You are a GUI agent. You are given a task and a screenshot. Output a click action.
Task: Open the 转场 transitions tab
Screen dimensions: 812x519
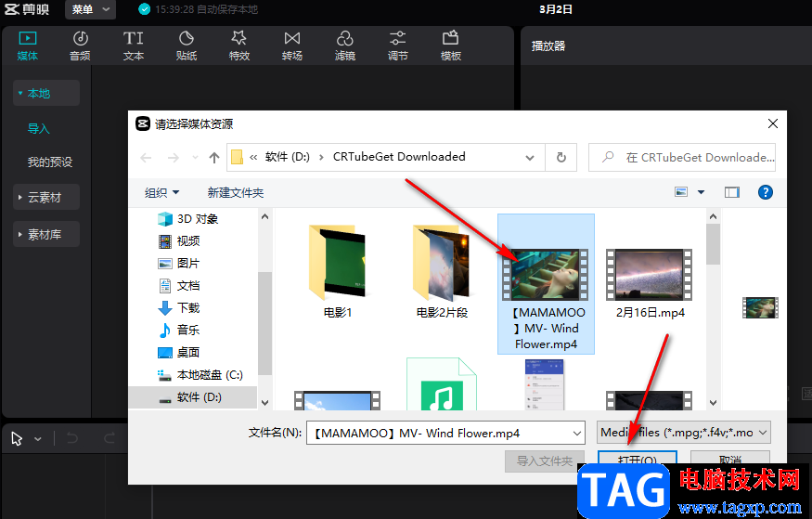point(292,46)
